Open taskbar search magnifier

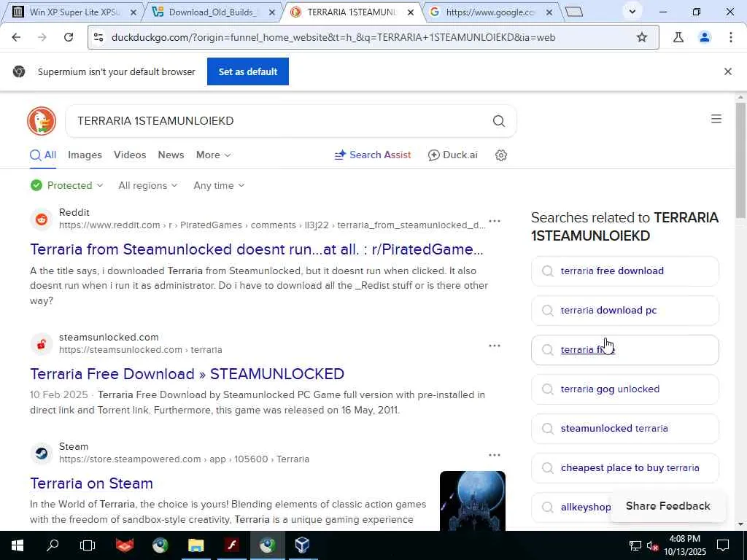pos(53,545)
